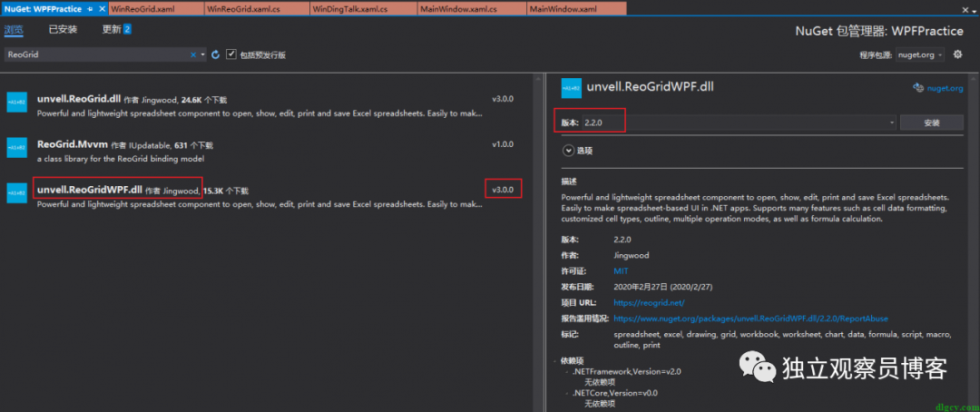Screen dimensions: 980x412
Task: Expand the options chevron section
Action: pyautogui.click(x=568, y=150)
